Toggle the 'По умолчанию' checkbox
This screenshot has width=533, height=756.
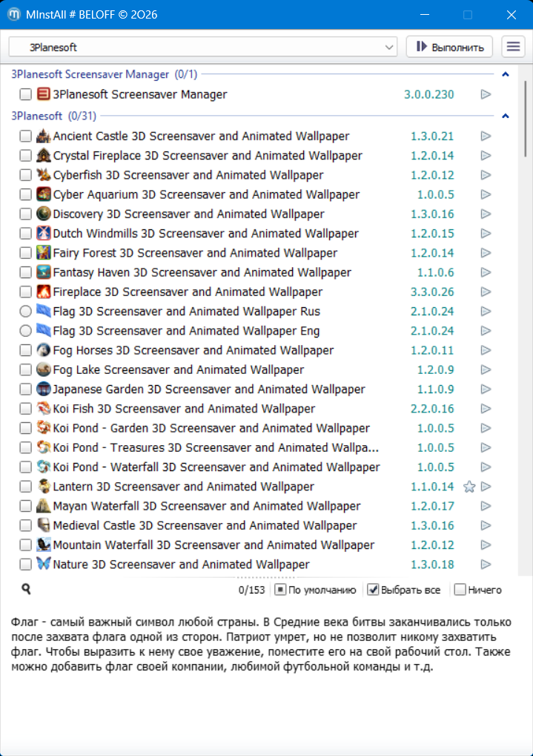pos(280,589)
